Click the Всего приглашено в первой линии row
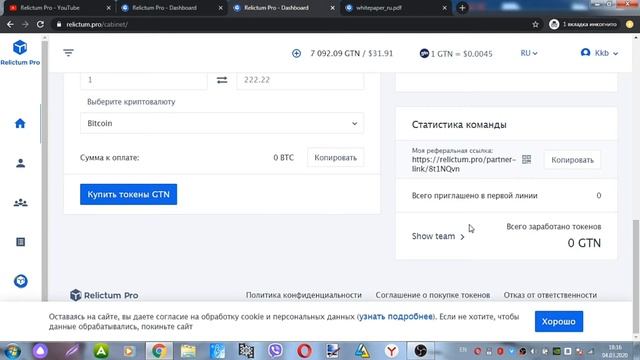 (506, 196)
